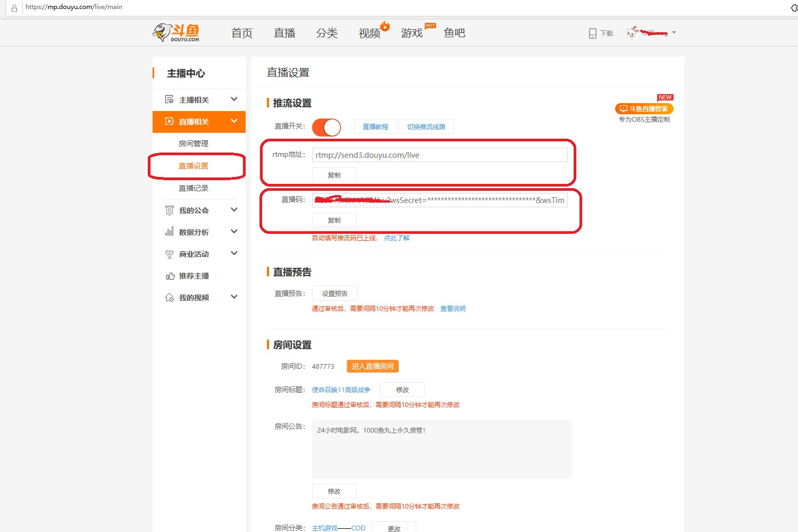Expand the 商业活动 section

click(234, 254)
